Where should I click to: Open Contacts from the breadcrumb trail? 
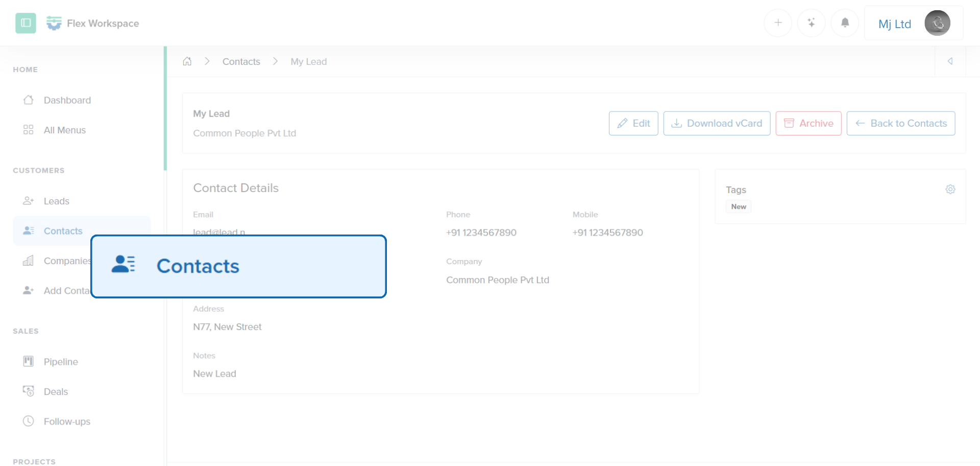tap(241, 61)
